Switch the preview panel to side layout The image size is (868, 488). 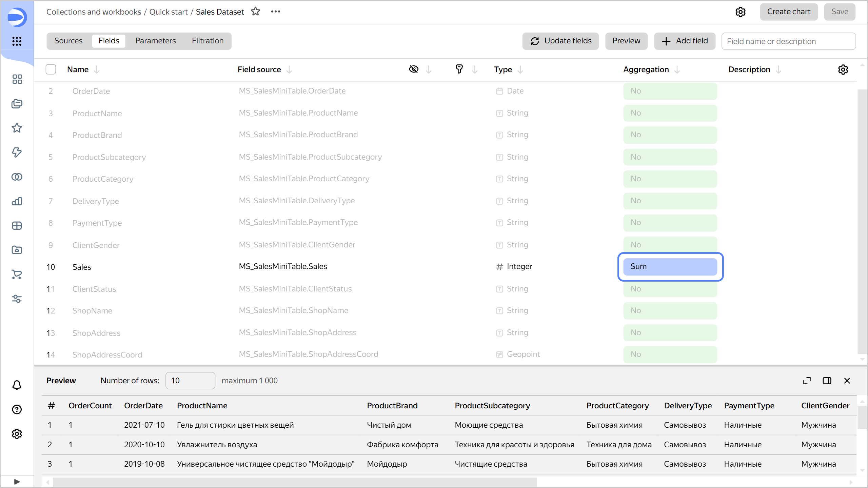(x=827, y=381)
